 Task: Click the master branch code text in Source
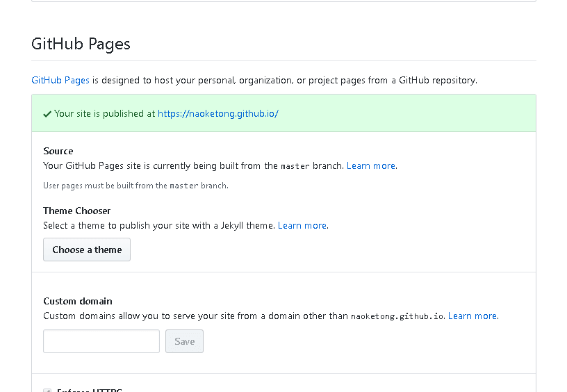click(x=295, y=167)
